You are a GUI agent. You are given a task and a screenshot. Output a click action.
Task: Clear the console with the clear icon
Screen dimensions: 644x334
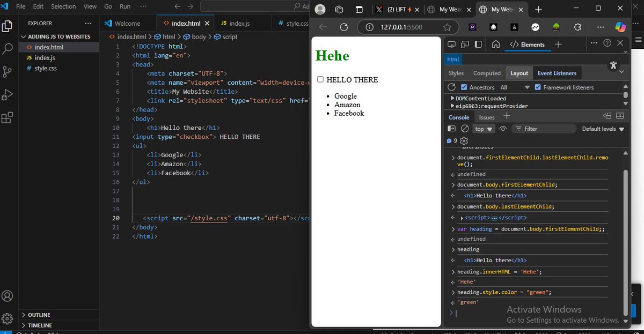pos(465,129)
